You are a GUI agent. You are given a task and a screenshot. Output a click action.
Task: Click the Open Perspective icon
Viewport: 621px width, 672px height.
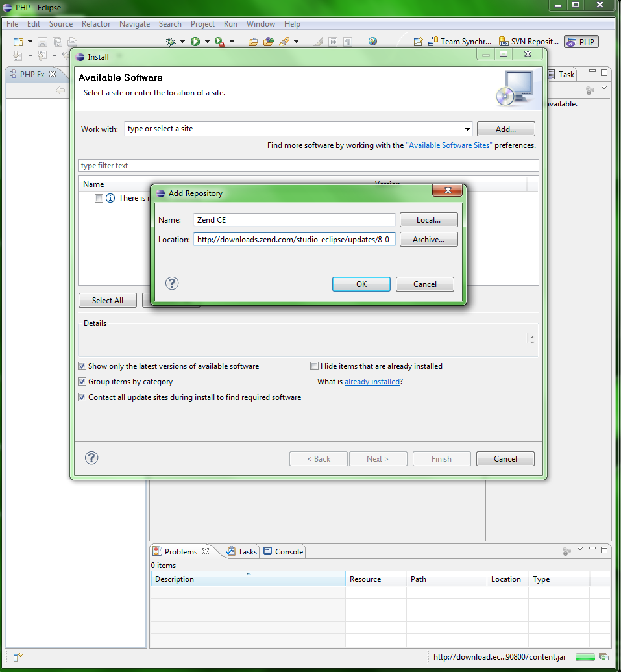(418, 42)
